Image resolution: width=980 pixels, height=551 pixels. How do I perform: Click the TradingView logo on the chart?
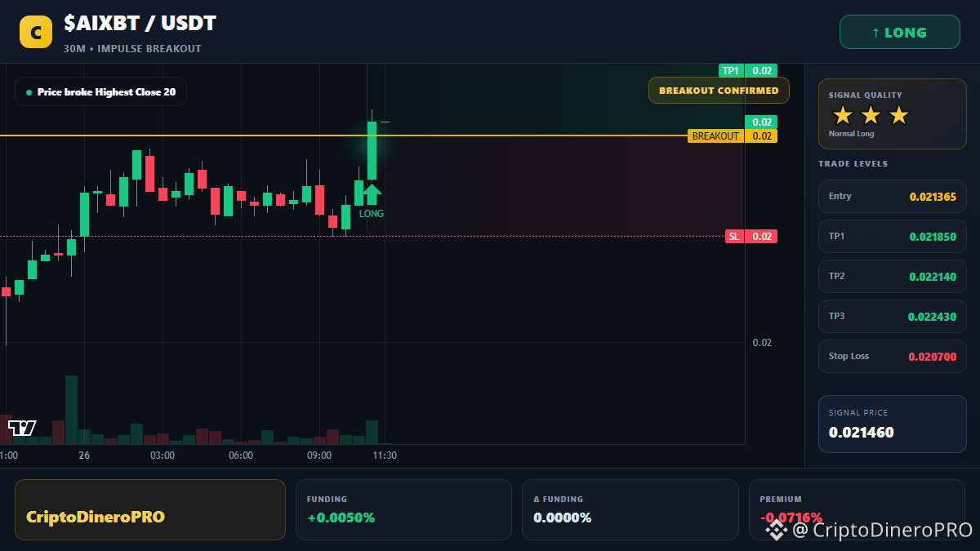pos(22,427)
